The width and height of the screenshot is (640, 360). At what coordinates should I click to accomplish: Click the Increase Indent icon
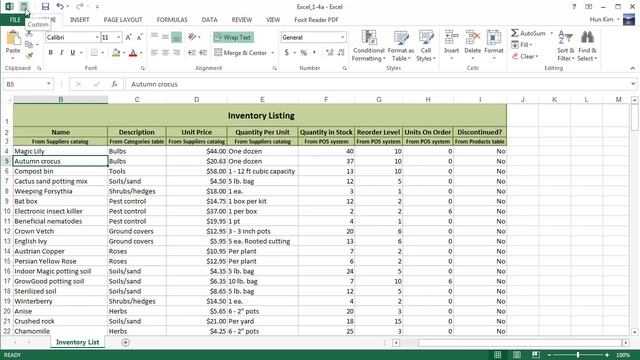click(203, 53)
